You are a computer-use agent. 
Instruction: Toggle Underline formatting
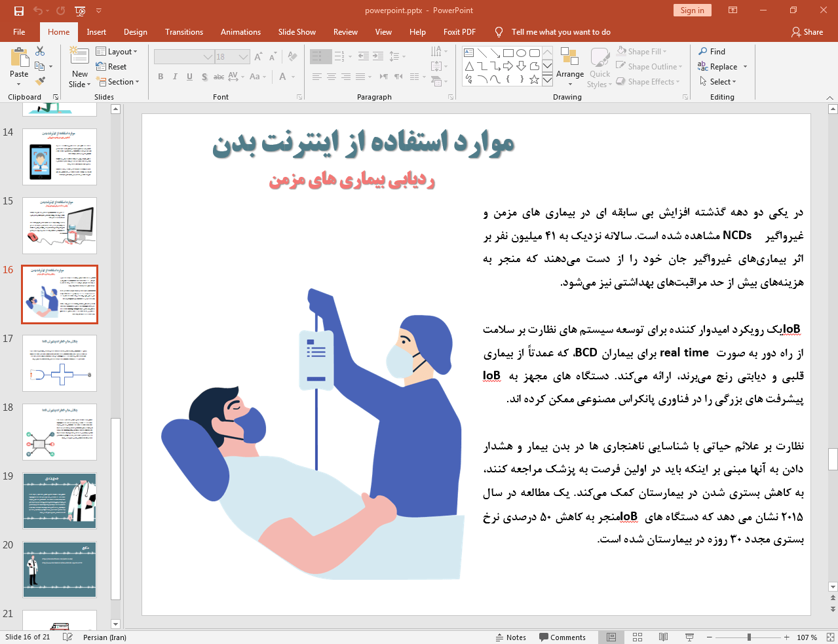pyautogui.click(x=189, y=77)
